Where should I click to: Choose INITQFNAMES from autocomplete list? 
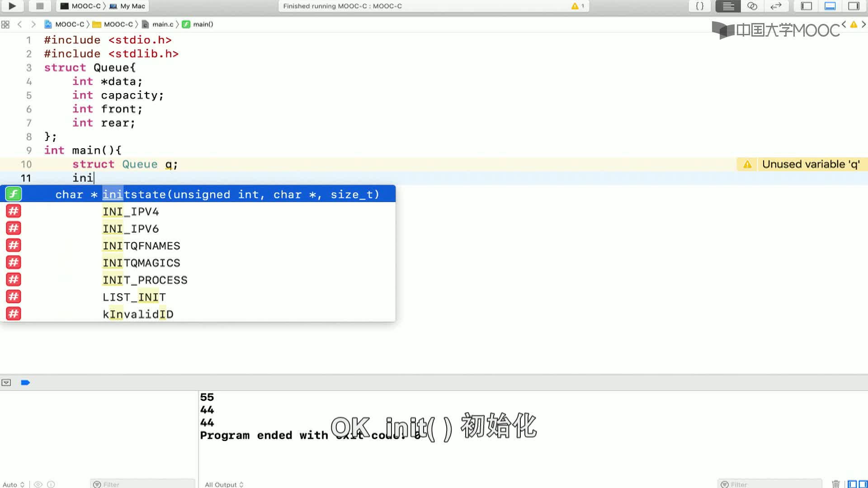point(198,246)
